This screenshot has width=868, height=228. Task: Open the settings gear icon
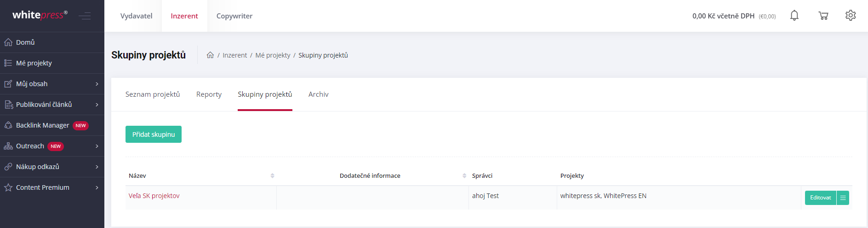pyautogui.click(x=851, y=15)
